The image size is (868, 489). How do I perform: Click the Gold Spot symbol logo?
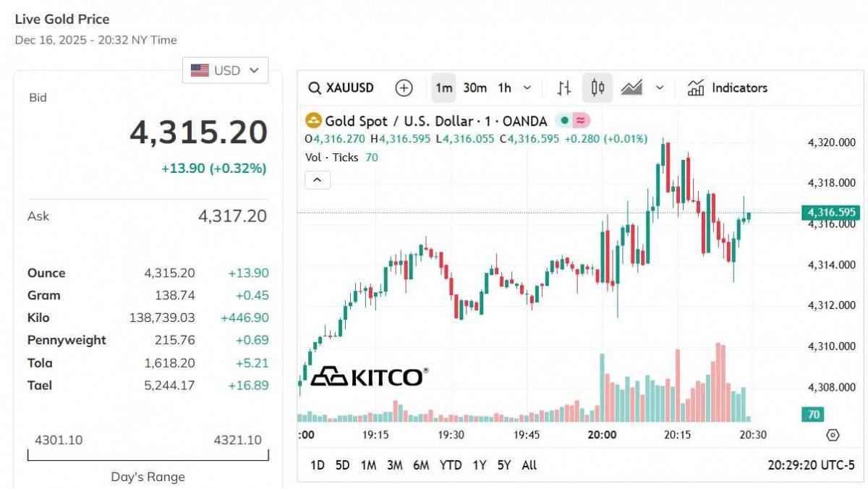coord(313,121)
